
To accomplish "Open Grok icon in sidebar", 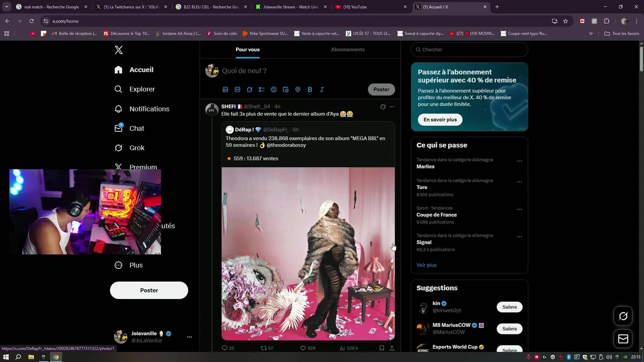I will pos(118,148).
